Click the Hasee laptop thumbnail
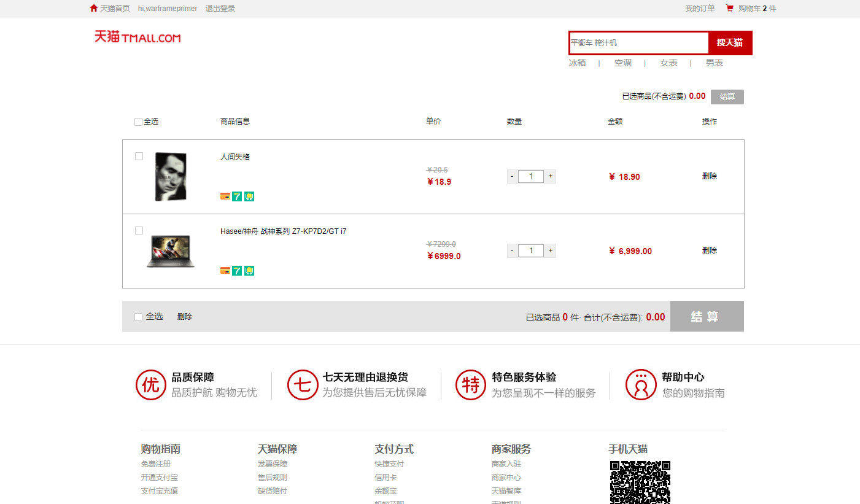860x504 pixels. (x=171, y=251)
